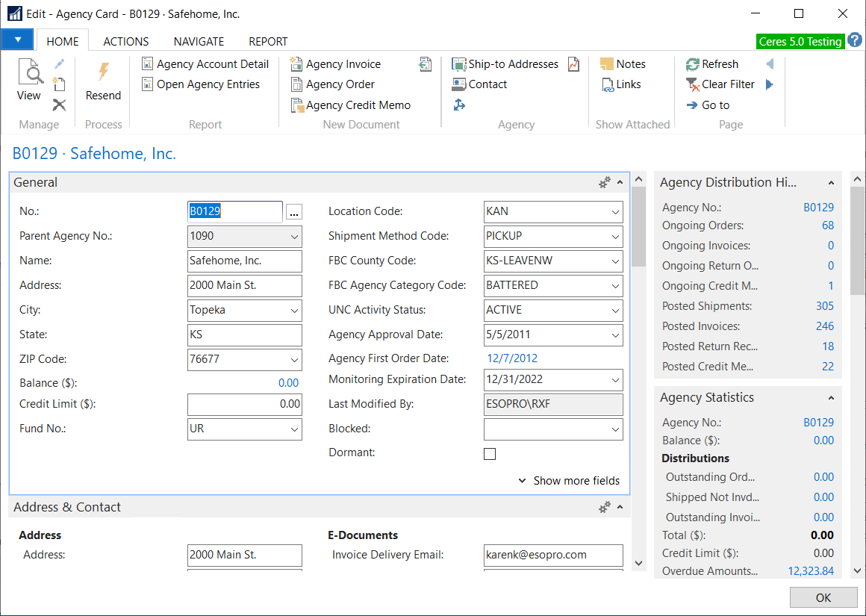Click Show more fields link
The image size is (866, 616).
[x=576, y=481]
